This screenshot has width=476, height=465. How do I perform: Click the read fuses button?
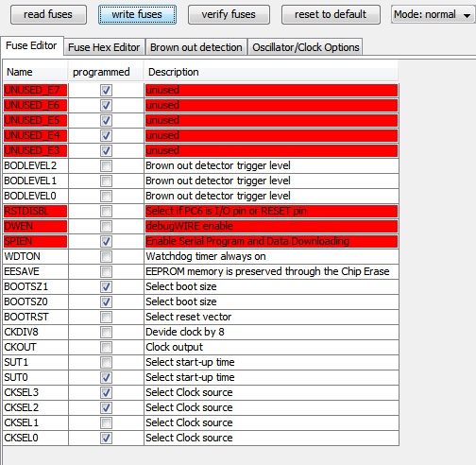point(48,14)
